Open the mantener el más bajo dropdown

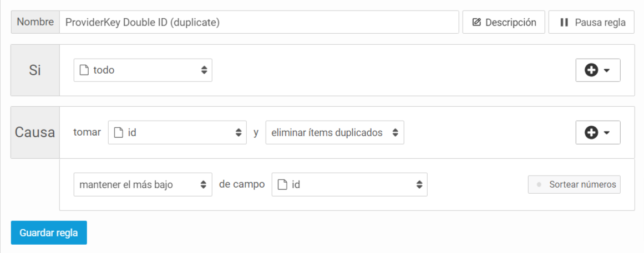coord(143,184)
